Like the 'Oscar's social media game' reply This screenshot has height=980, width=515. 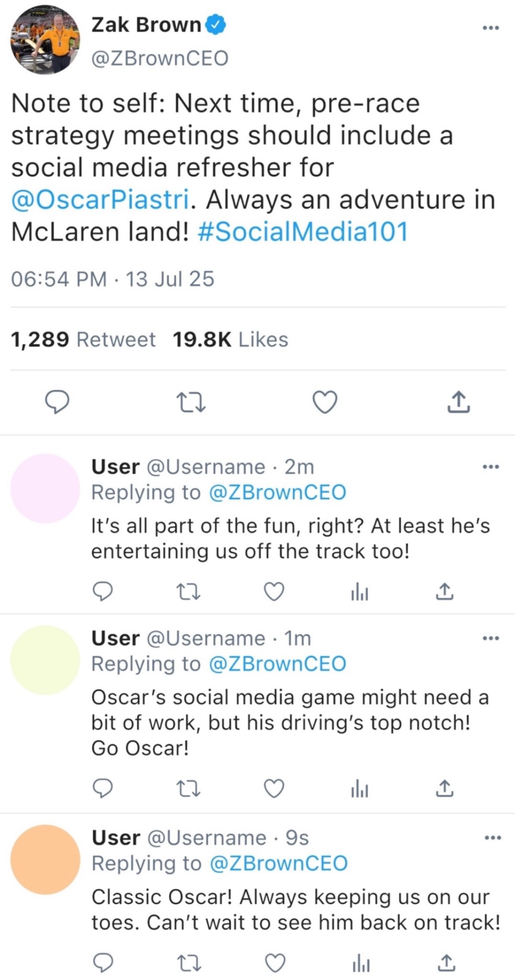[x=274, y=789]
